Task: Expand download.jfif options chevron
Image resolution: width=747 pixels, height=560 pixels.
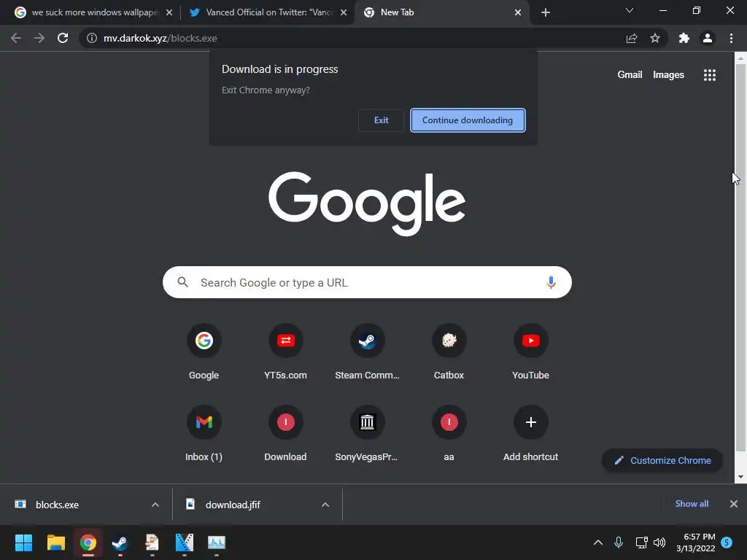Action: tap(325, 505)
